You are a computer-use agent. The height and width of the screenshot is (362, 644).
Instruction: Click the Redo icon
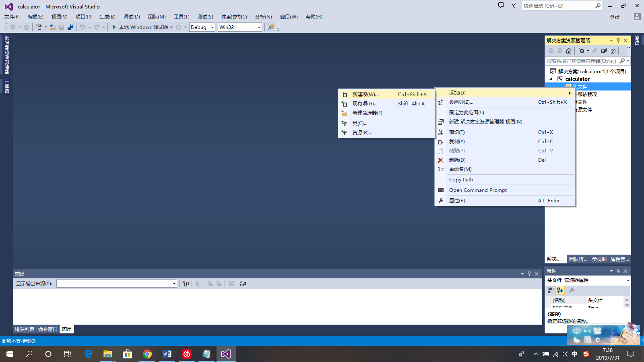tap(96, 27)
